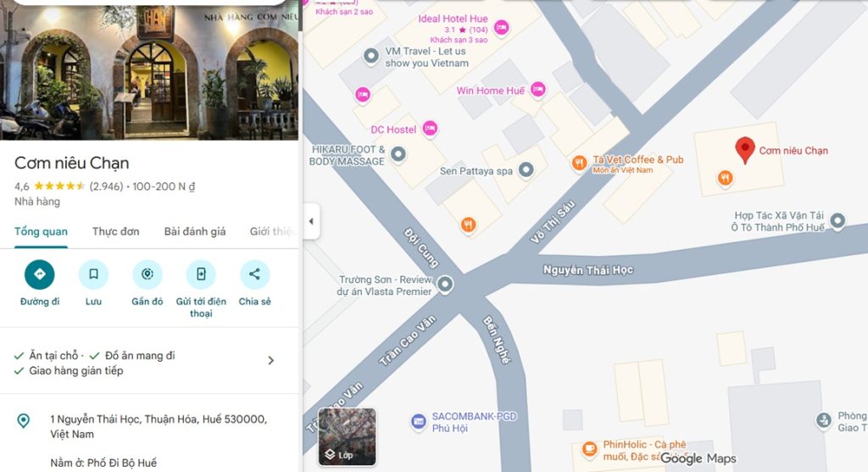Click the PhinHolic coffee shop marker

coord(590,449)
